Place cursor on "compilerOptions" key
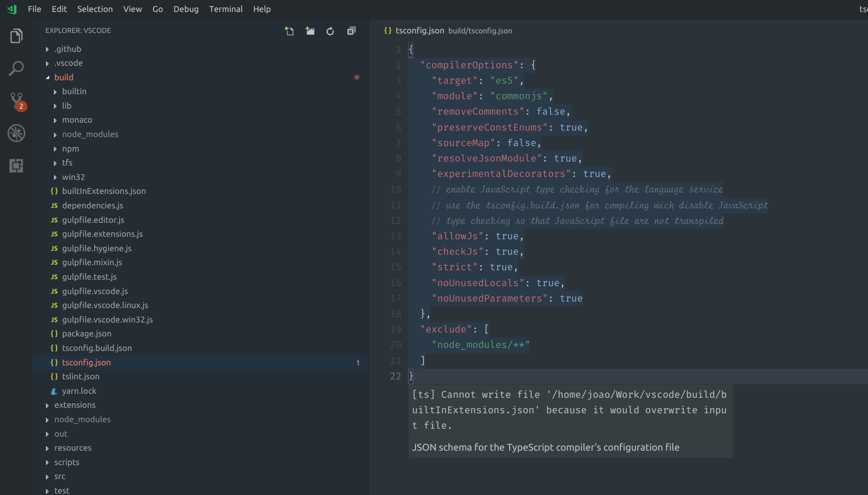The image size is (868, 495). pos(469,65)
